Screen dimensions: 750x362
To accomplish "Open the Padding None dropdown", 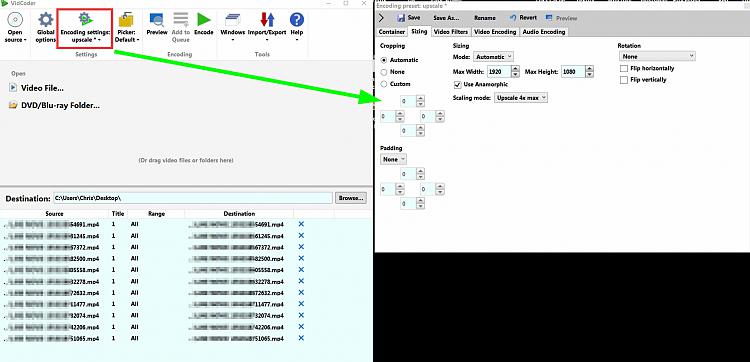I will (394, 159).
